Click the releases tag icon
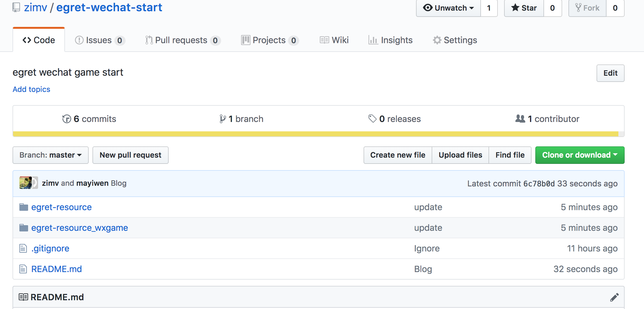This screenshot has width=644, height=309. (x=372, y=119)
